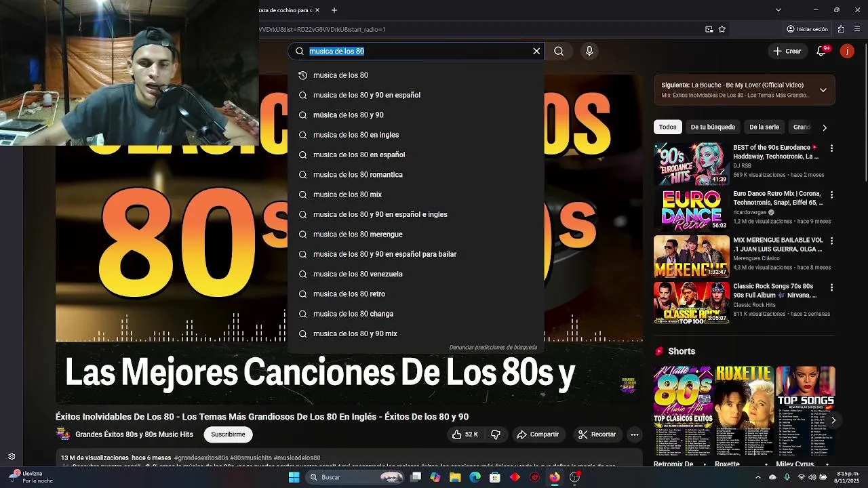Select 'musica de los 80 changa'

pyautogui.click(x=416, y=314)
